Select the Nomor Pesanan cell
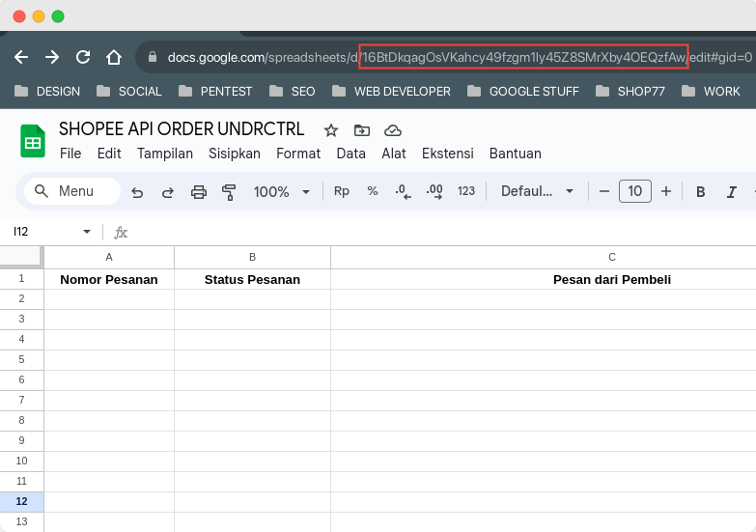 click(109, 279)
